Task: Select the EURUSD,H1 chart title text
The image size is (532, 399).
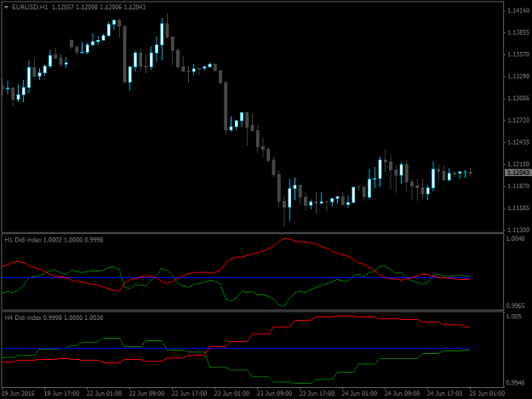Action: click(x=30, y=7)
